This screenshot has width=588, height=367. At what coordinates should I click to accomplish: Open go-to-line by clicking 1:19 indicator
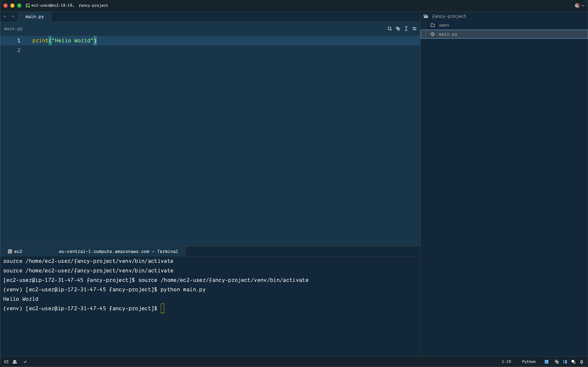[506, 362]
